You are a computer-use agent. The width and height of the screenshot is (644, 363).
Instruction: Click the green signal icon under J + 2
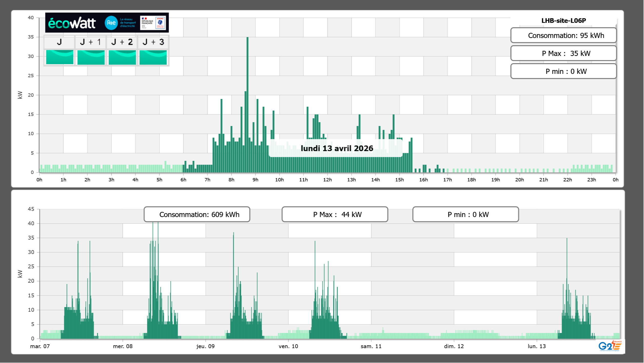(122, 57)
